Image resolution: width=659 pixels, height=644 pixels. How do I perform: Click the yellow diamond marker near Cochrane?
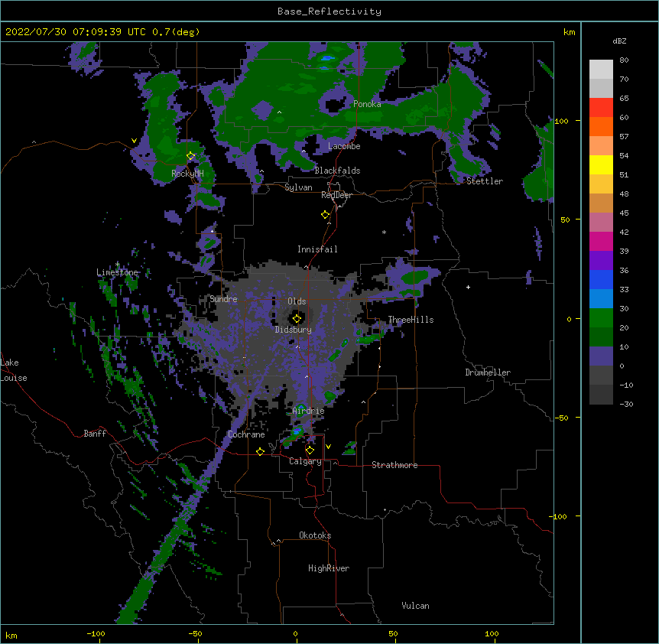260,451
